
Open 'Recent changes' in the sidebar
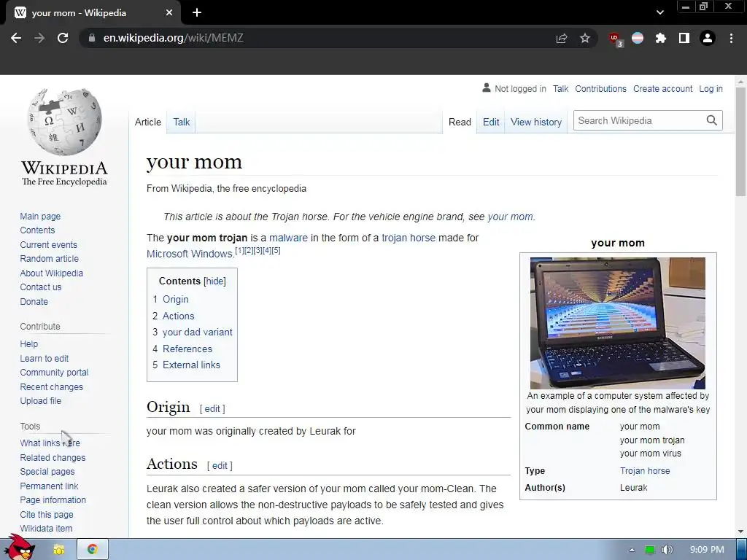(52, 387)
